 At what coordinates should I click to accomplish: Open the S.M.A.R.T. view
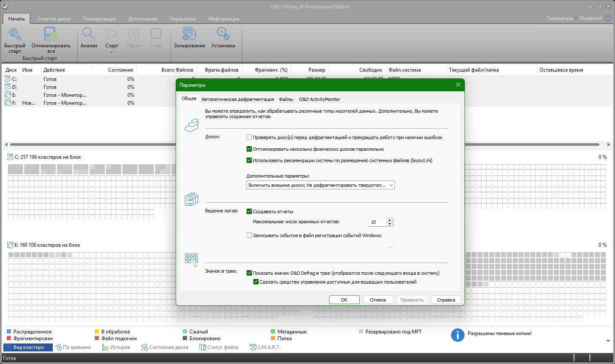coord(265,347)
